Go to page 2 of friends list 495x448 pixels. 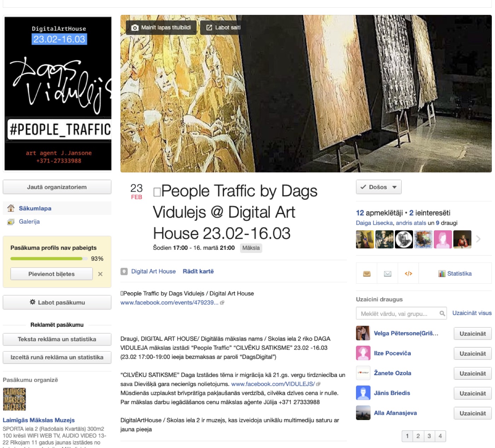(x=418, y=436)
